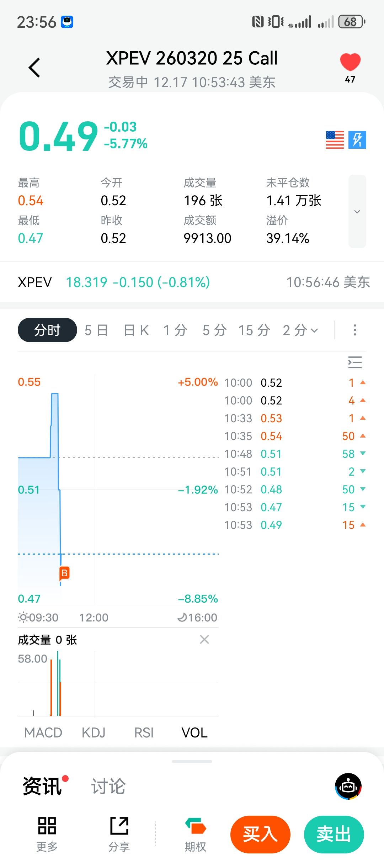
Task: Switch indicator to KDJ
Action: coord(94,733)
